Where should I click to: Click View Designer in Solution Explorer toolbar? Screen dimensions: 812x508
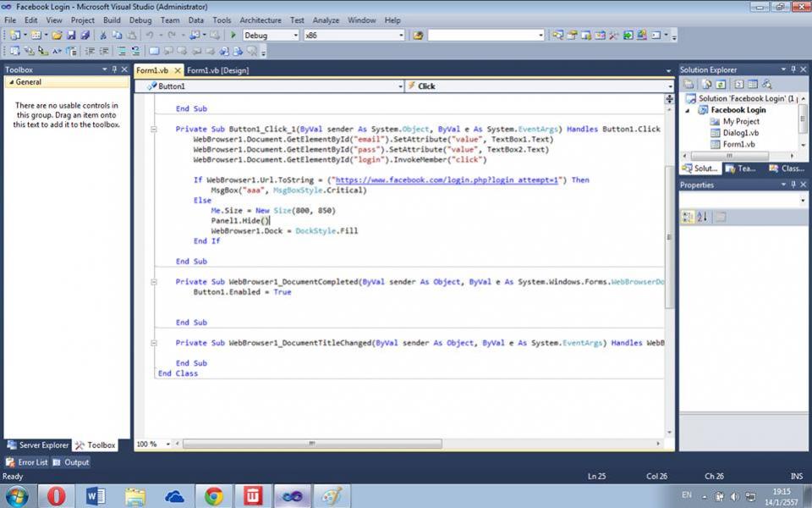[753, 85]
